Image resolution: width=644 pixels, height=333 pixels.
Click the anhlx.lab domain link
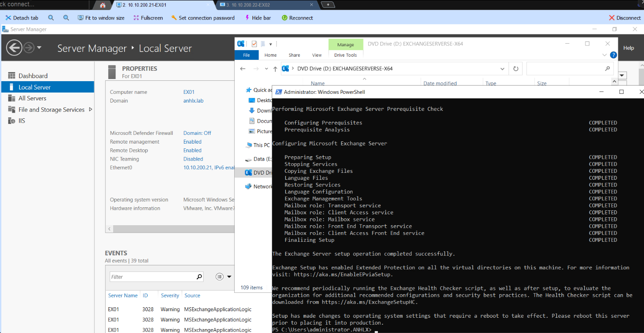click(x=193, y=101)
